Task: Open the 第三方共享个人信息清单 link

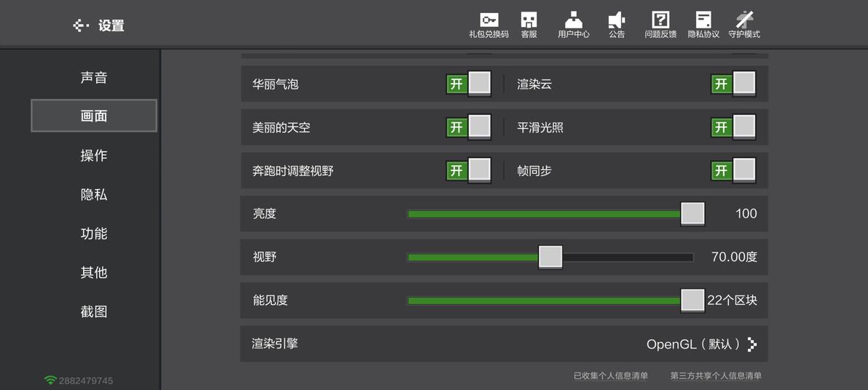Action: 716,375
